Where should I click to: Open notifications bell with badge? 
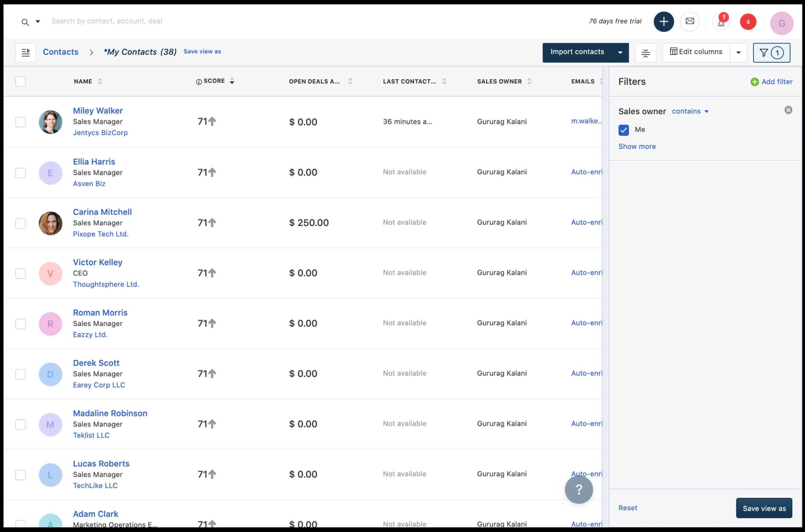pos(721,22)
